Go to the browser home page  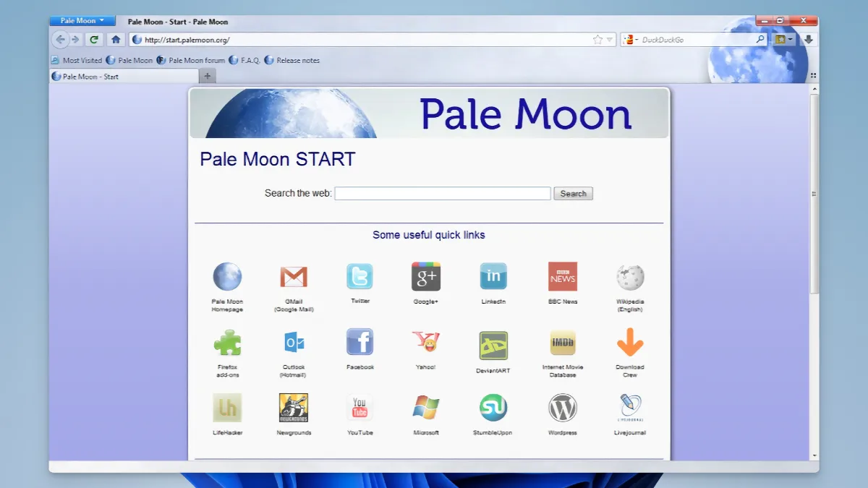(x=115, y=39)
